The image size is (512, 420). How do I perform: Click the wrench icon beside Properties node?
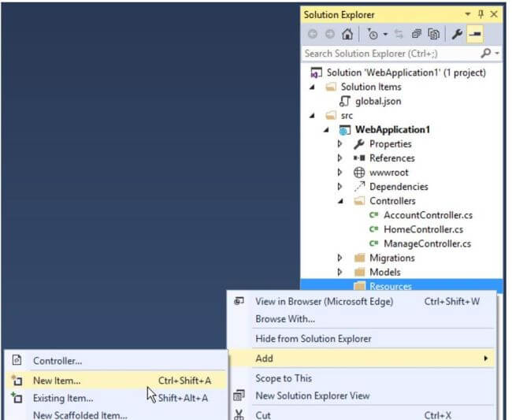[x=359, y=144]
